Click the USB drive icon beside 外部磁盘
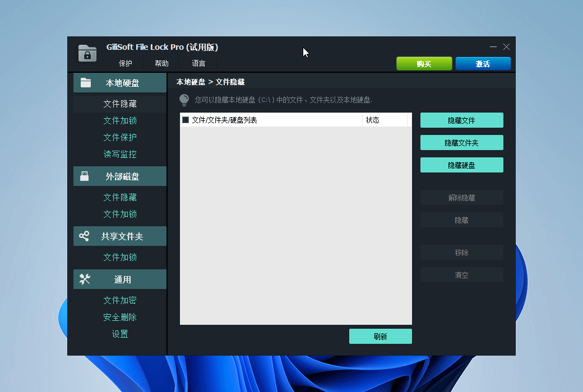This screenshot has width=583, height=392. point(85,176)
